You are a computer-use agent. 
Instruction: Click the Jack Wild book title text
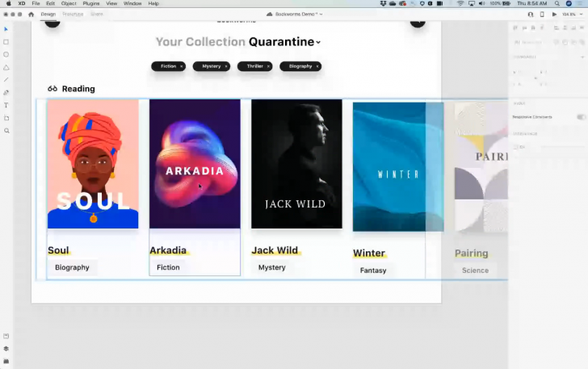point(275,250)
